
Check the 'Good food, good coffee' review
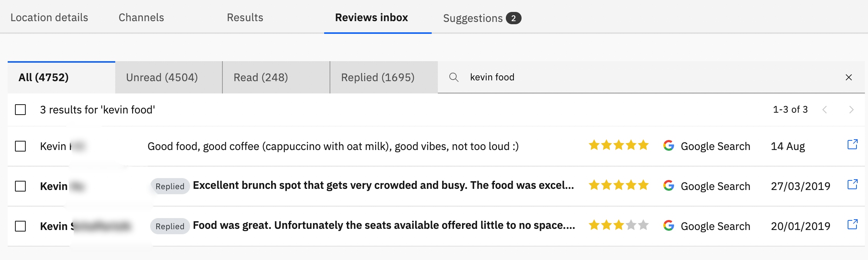pos(20,146)
